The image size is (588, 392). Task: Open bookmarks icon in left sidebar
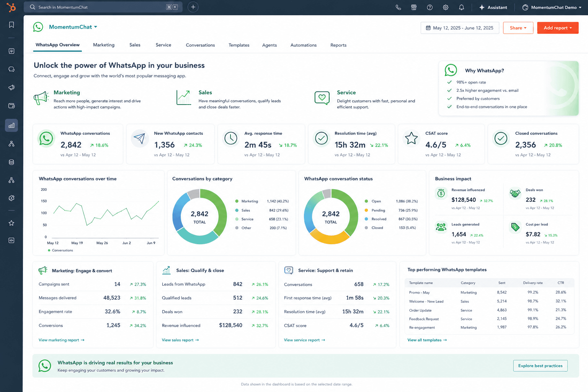(x=11, y=25)
